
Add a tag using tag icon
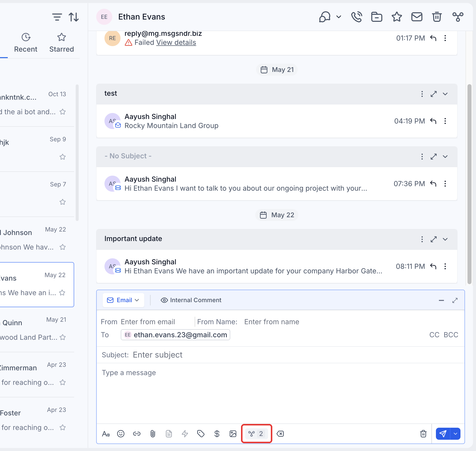click(x=201, y=434)
